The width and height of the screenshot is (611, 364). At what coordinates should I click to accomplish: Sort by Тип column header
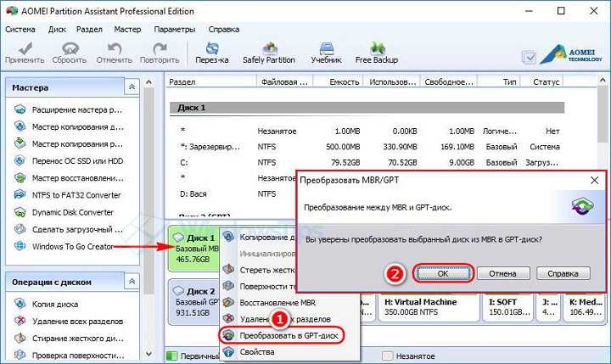pos(499,81)
